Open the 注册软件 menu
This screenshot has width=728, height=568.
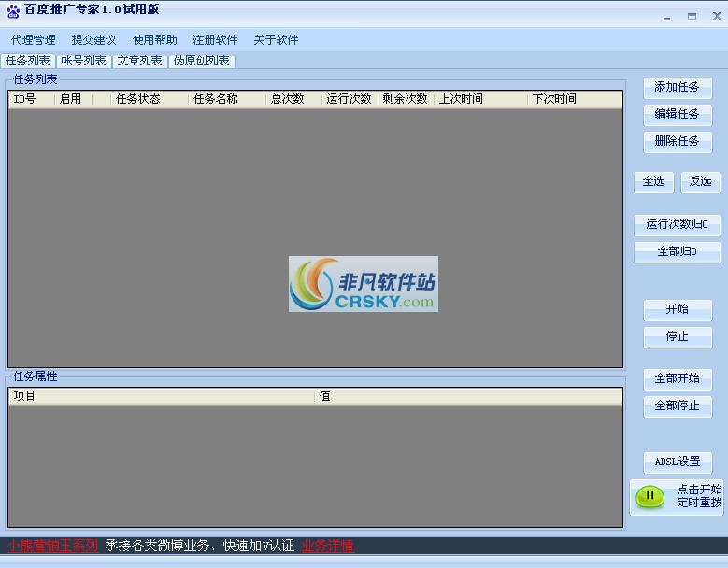coord(215,40)
